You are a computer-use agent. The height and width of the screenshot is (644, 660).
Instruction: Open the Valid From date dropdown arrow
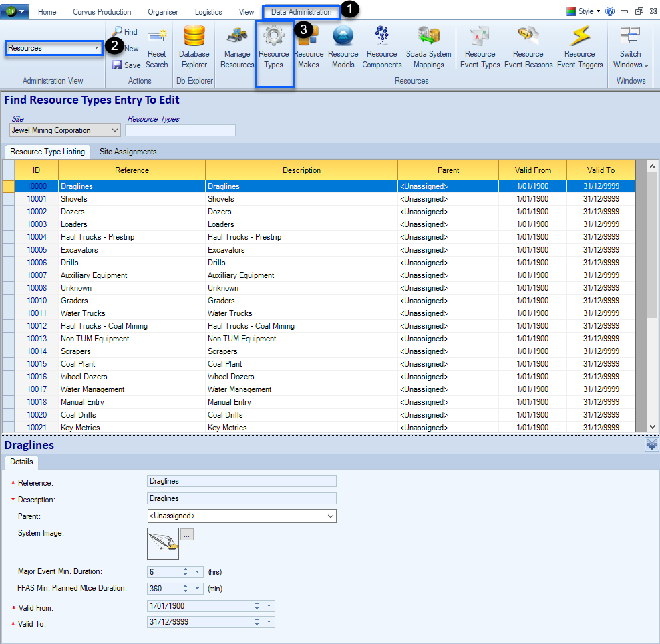click(x=269, y=606)
